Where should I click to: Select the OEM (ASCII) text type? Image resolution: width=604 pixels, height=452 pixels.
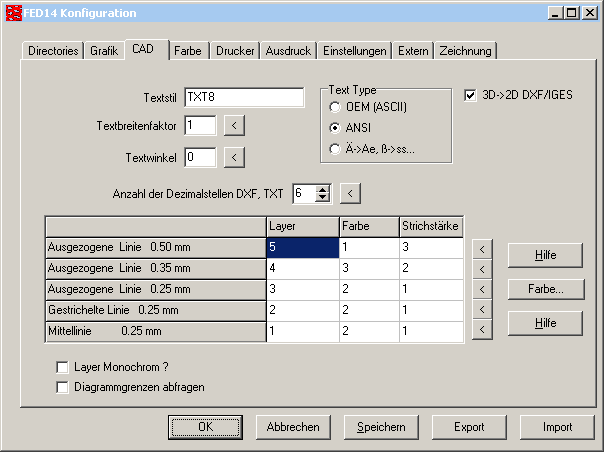coord(335,106)
